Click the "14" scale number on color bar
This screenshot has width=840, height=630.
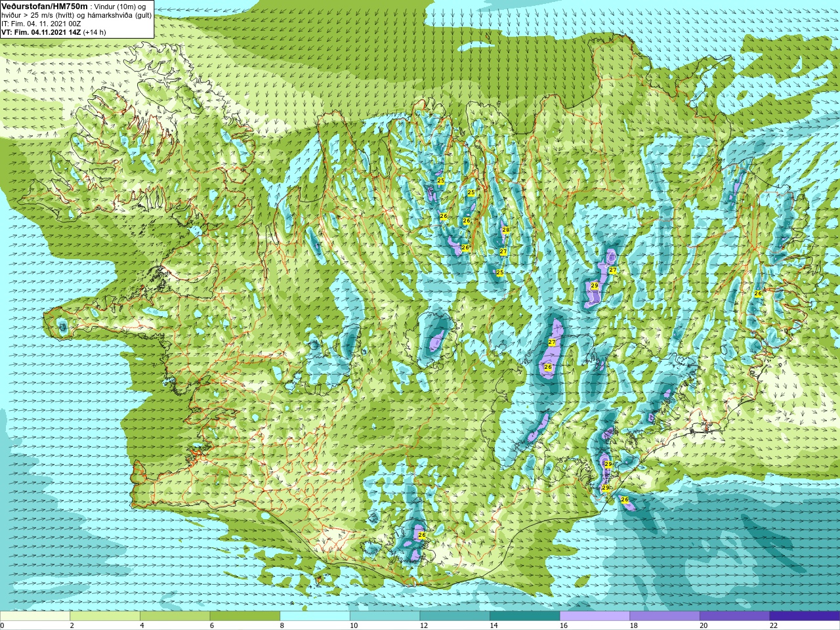point(493,625)
